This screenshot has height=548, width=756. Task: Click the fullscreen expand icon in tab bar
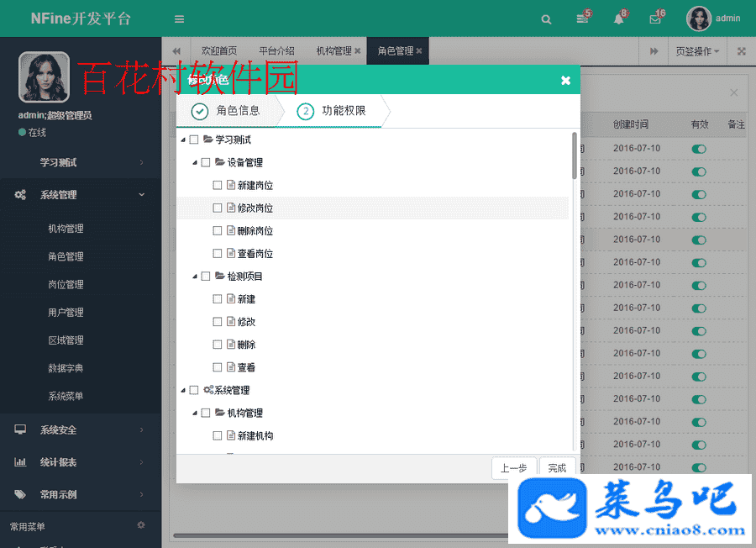click(741, 51)
